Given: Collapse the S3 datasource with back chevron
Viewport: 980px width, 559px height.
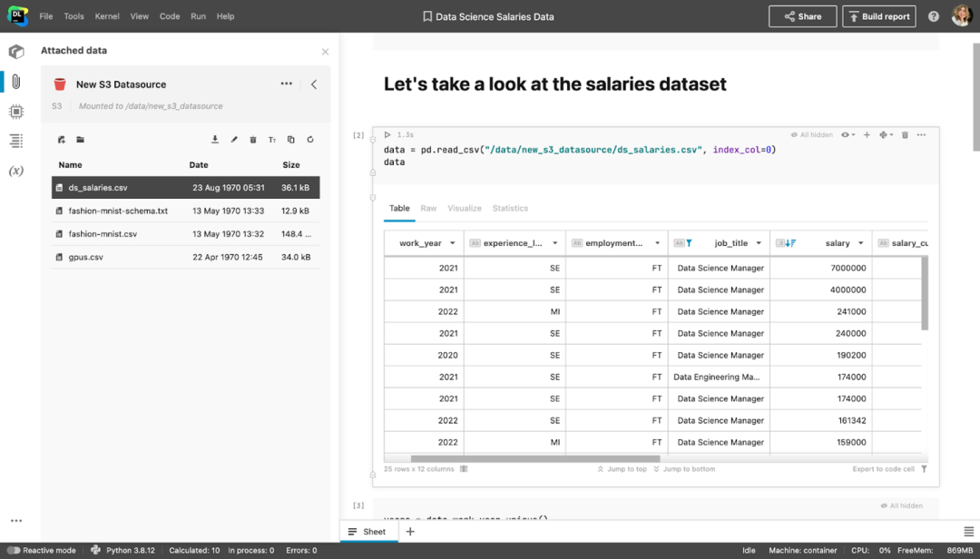Looking at the screenshot, I should 314,84.
